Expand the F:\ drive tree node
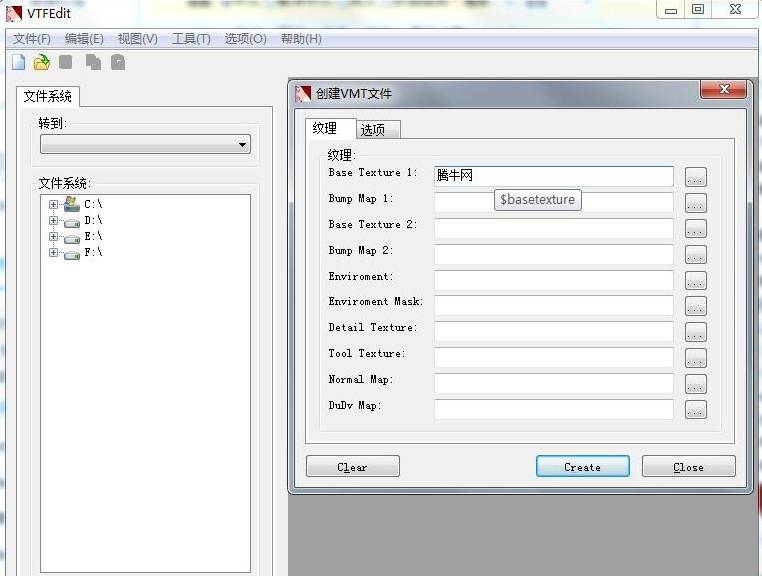 click(53, 252)
